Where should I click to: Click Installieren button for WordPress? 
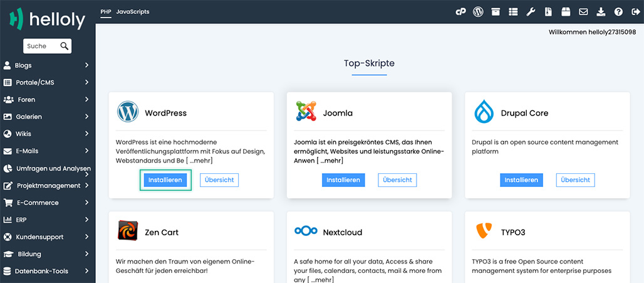[x=165, y=180]
